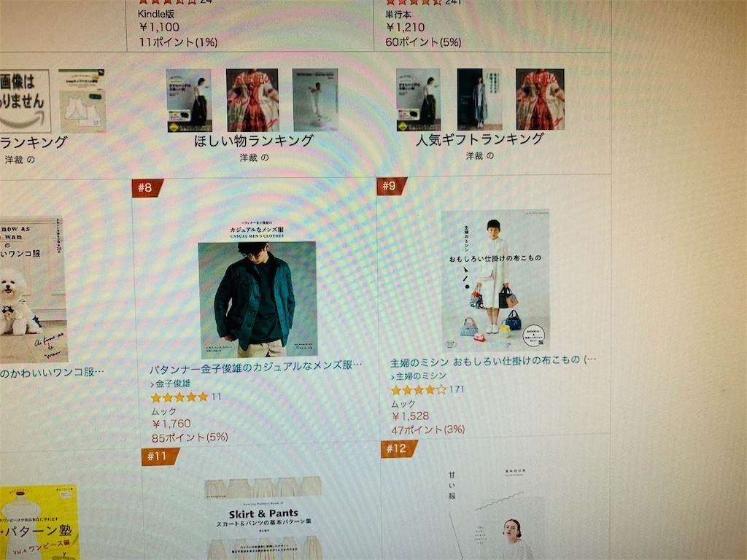This screenshot has width=747, height=560.
Task: Click red dress thumbnail under ほしい物ランキング
Action: [x=252, y=100]
